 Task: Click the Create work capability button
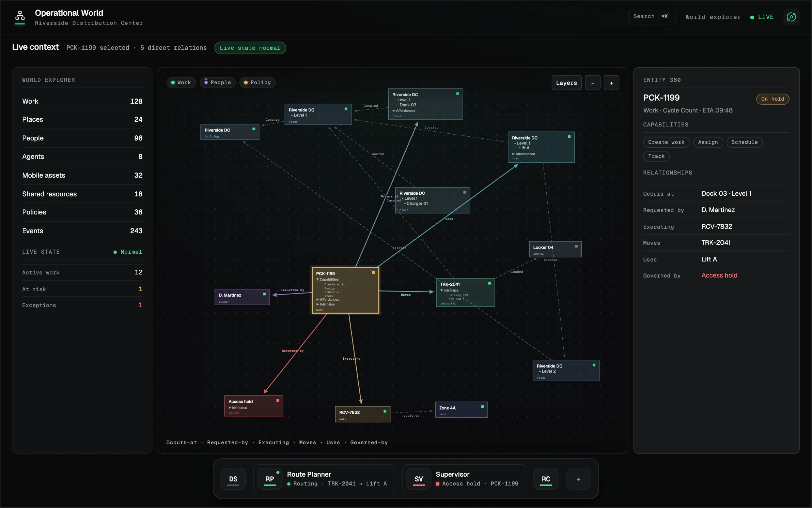point(666,142)
